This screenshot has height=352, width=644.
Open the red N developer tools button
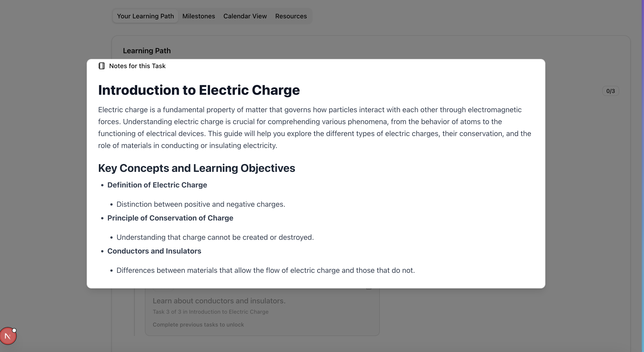pos(8,336)
